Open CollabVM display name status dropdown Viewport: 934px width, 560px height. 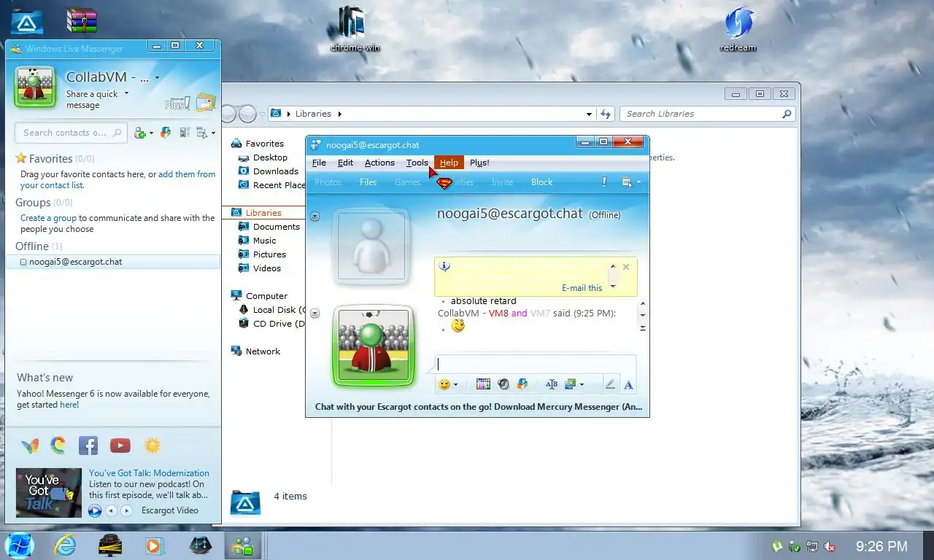[x=157, y=77]
